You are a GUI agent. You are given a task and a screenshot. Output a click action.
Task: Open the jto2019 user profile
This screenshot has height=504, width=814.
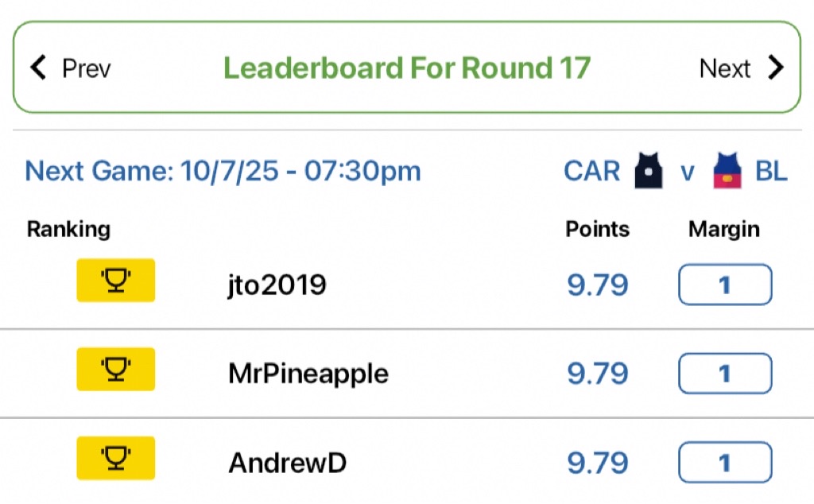pyautogui.click(x=277, y=285)
